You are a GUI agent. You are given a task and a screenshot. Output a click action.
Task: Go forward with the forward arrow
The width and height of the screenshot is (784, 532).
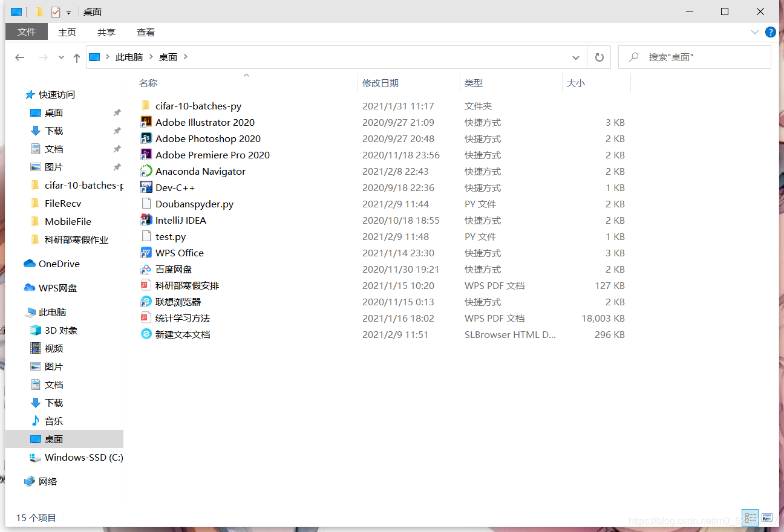pyautogui.click(x=43, y=57)
